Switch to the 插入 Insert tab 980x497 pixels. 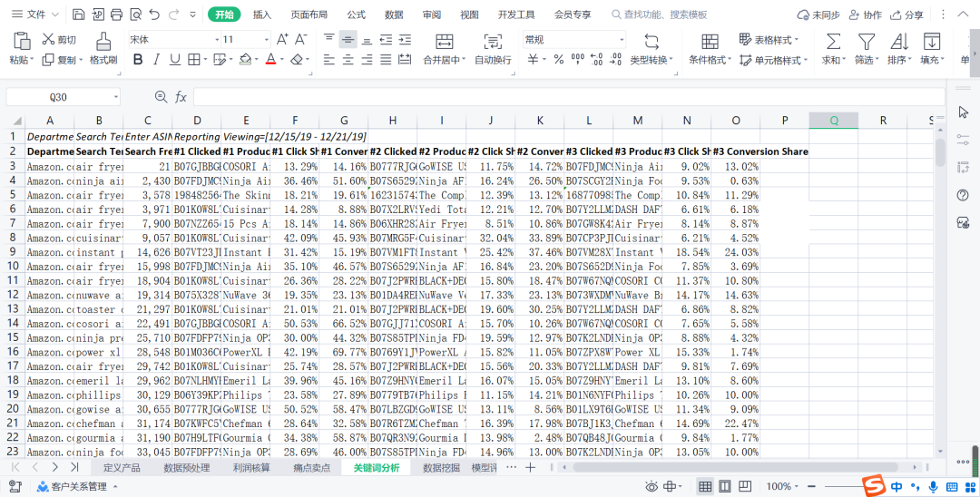click(x=262, y=15)
